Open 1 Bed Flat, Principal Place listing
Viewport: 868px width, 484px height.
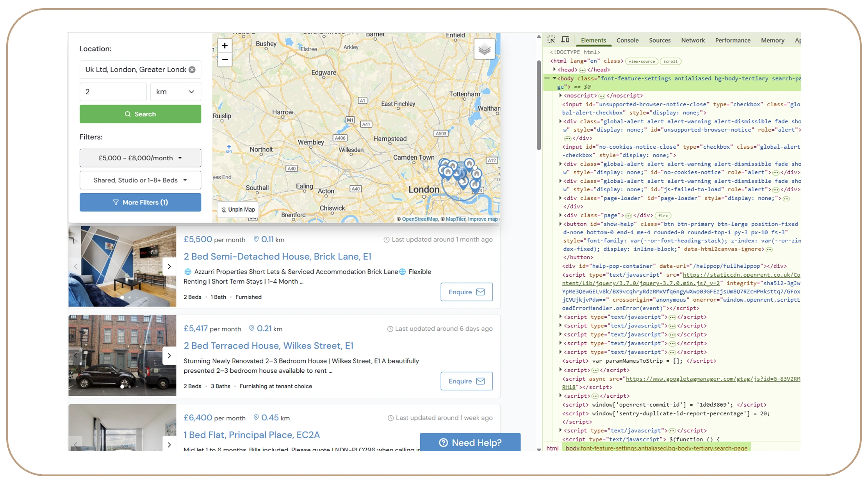(251, 435)
